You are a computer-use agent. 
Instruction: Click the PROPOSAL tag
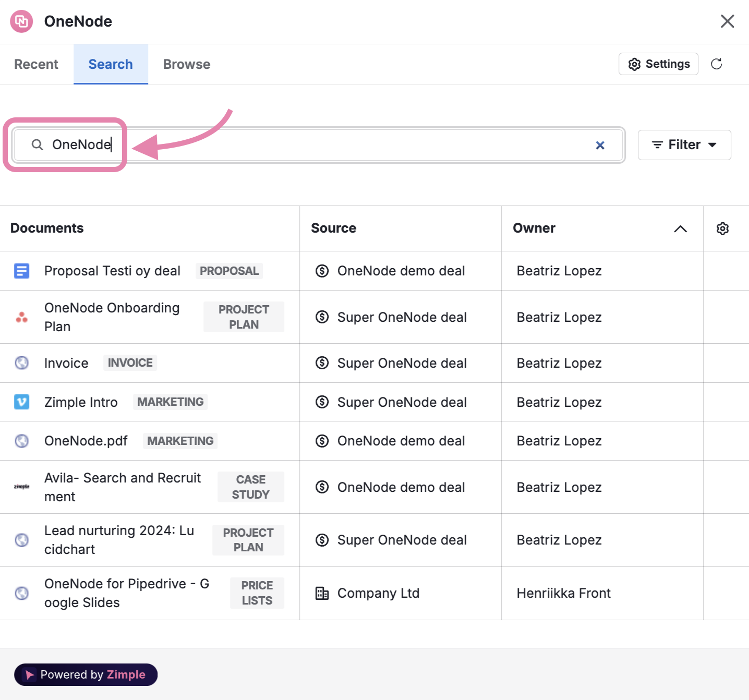pyautogui.click(x=229, y=271)
